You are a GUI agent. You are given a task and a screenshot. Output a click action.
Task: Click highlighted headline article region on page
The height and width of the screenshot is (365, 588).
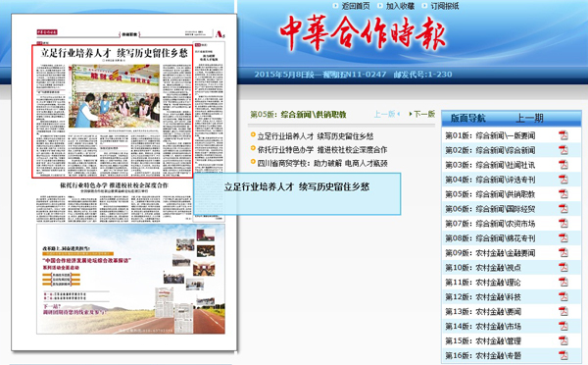coord(112,111)
